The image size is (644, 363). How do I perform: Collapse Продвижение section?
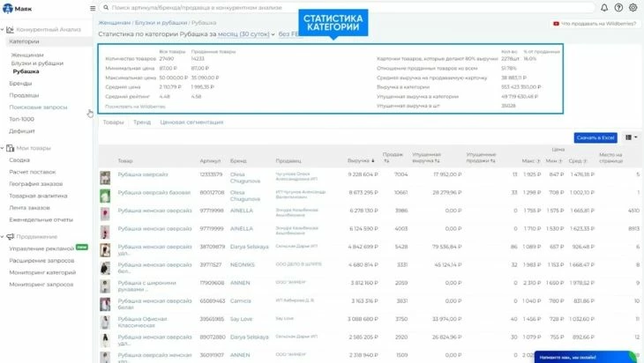(x=3, y=237)
